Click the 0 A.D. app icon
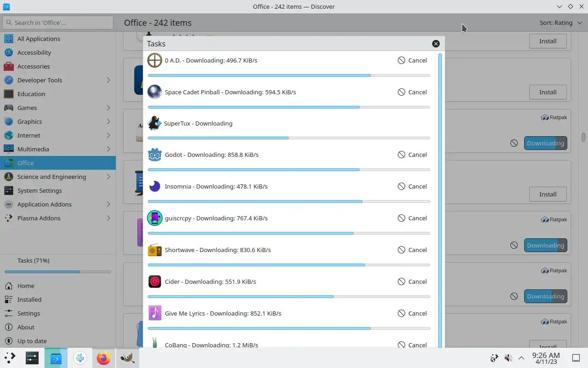The height and width of the screenshot is (368, 588). 155,60
